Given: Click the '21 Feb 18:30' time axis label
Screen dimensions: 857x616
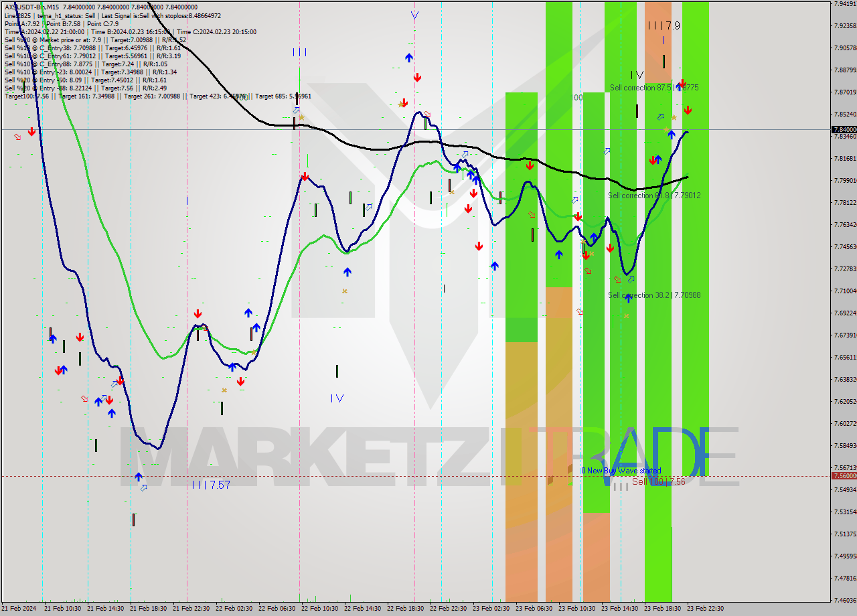Looking at the screenshot, I should [148, 609].
